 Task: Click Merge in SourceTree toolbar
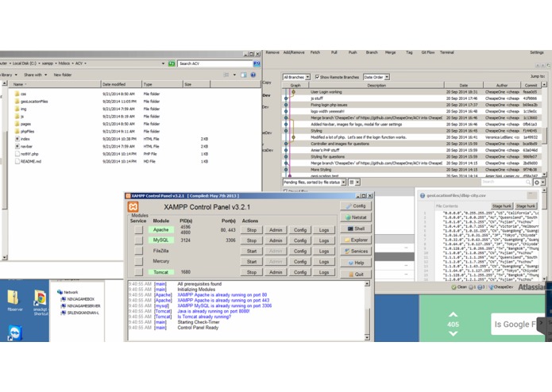coord(390,52)
